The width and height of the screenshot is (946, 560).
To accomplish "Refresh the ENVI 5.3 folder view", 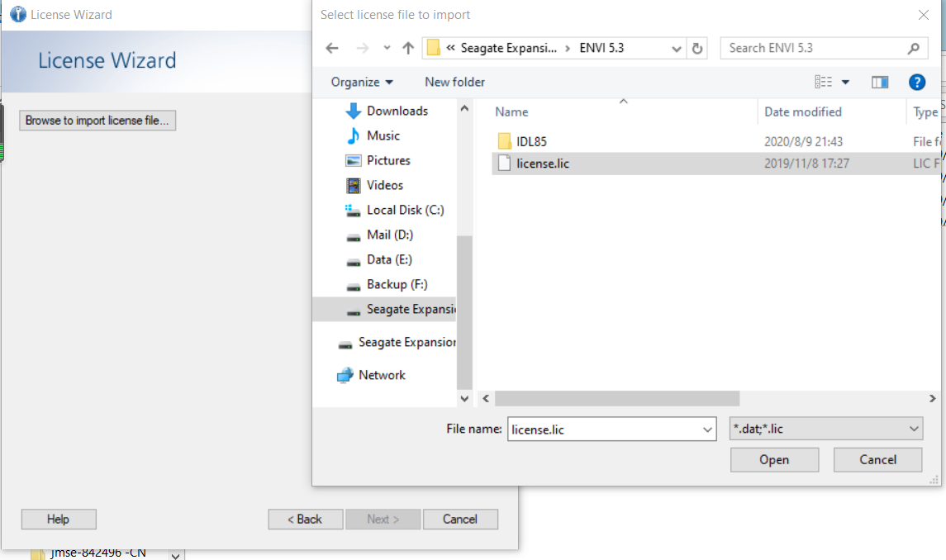I will click(697, 48).
